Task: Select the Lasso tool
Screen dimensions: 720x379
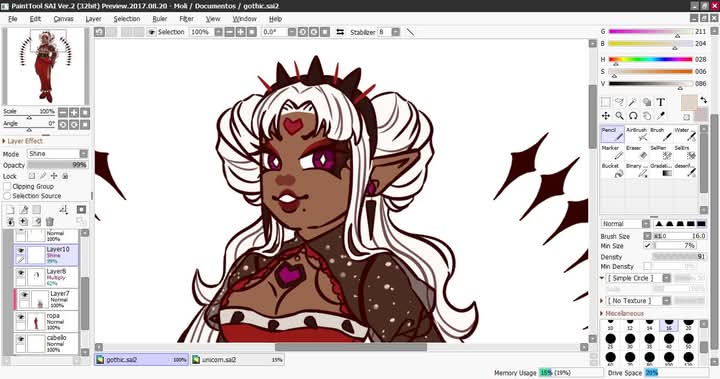Action: click(x=619, y=102)
